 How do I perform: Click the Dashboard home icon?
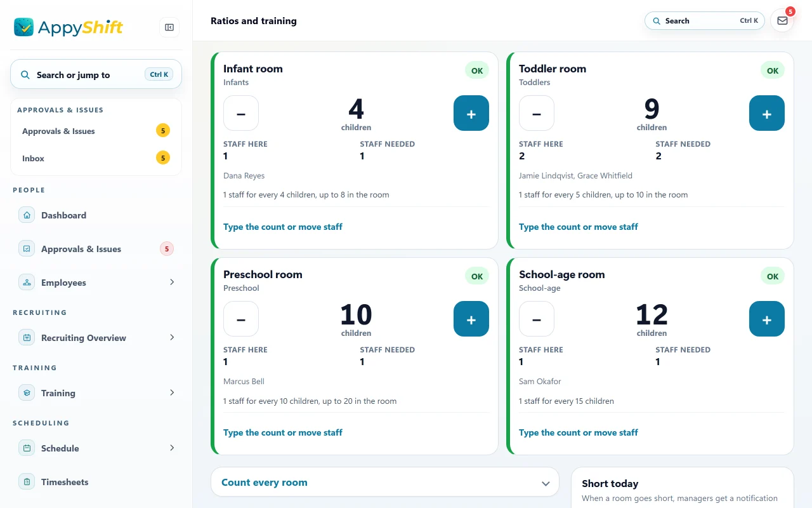[x=27, y=215]
